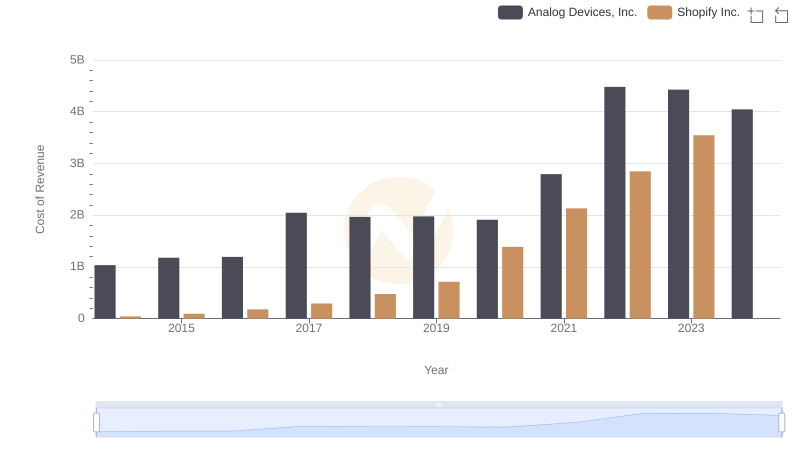This screenshot has width=800, height=461.
Task: Click the 'Year' axis title
Action: coord(436,370)
